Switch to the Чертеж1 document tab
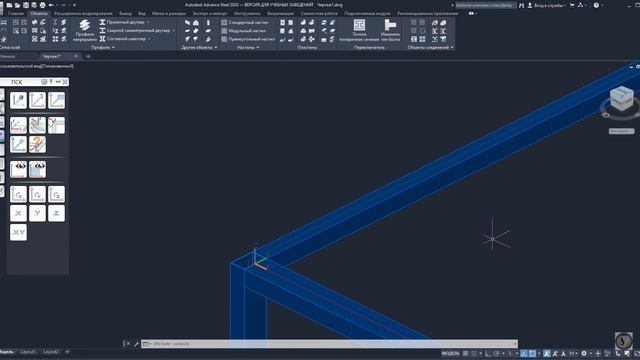 [x=52, y=56]
